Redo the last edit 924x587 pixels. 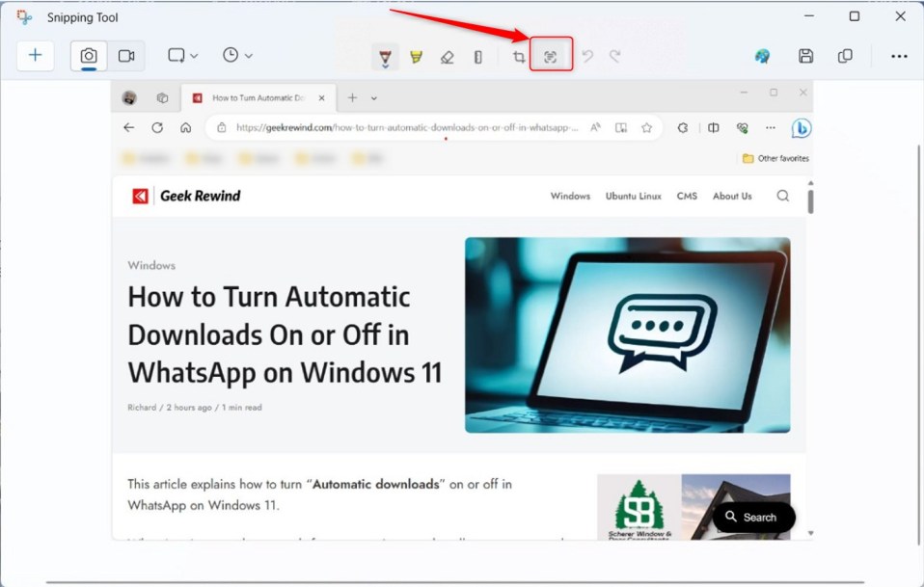click(615, 56)
